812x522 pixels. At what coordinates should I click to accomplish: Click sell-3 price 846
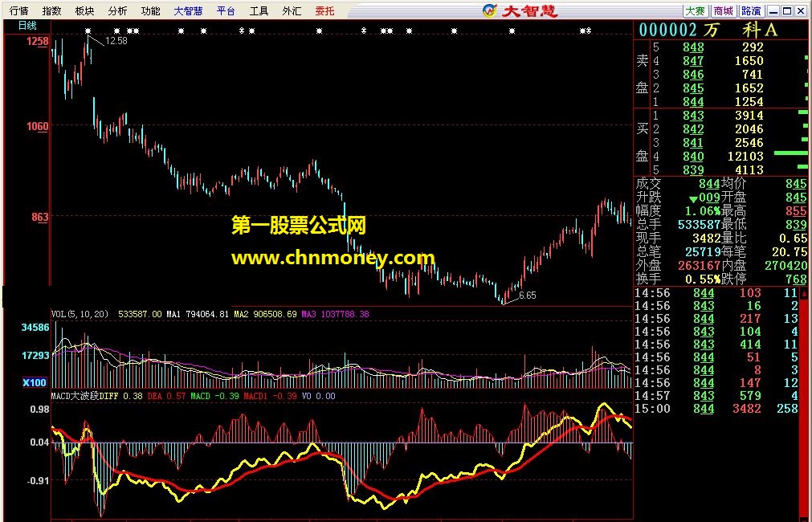[693, 75]
